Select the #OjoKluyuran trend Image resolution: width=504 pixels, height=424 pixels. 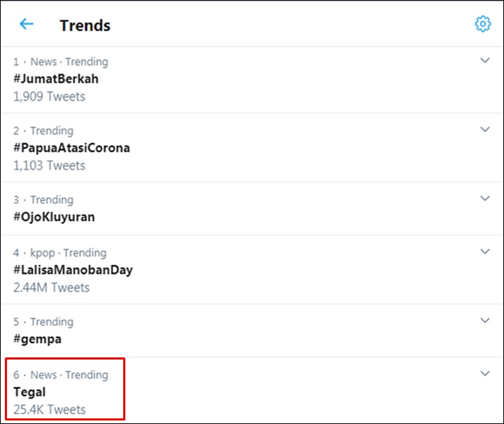point(54,217)
